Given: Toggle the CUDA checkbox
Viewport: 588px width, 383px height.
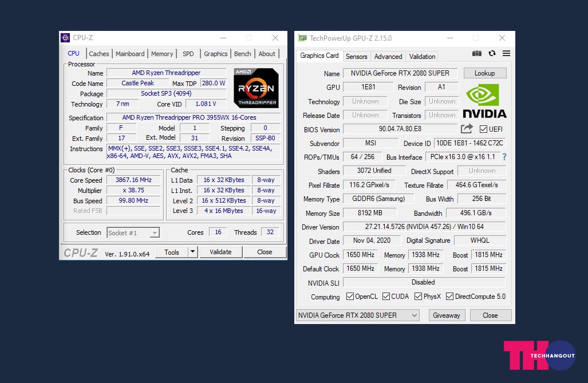Looking at the screenshot, I should [x=386, y=297].
